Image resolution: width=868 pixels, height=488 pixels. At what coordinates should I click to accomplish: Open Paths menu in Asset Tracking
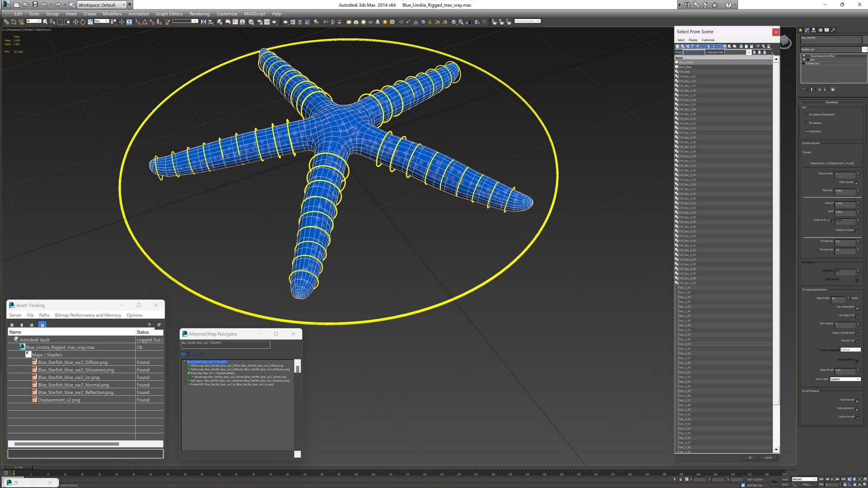tap(44, 315)
